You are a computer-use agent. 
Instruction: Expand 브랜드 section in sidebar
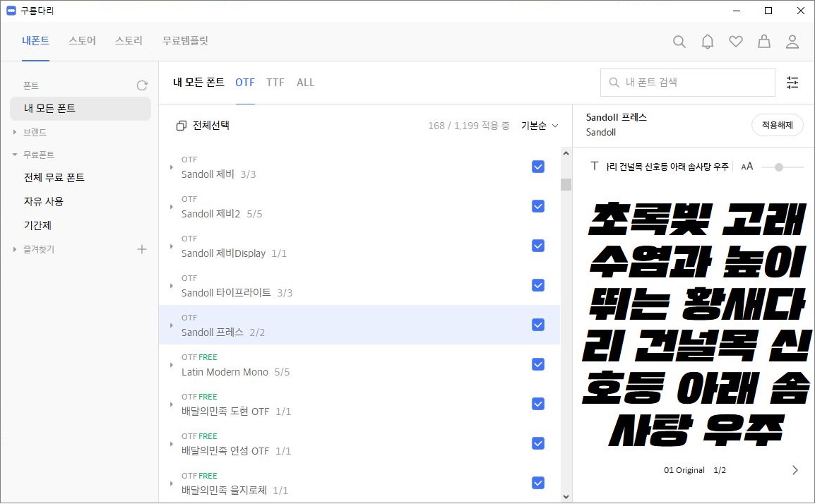coord(15,133)
